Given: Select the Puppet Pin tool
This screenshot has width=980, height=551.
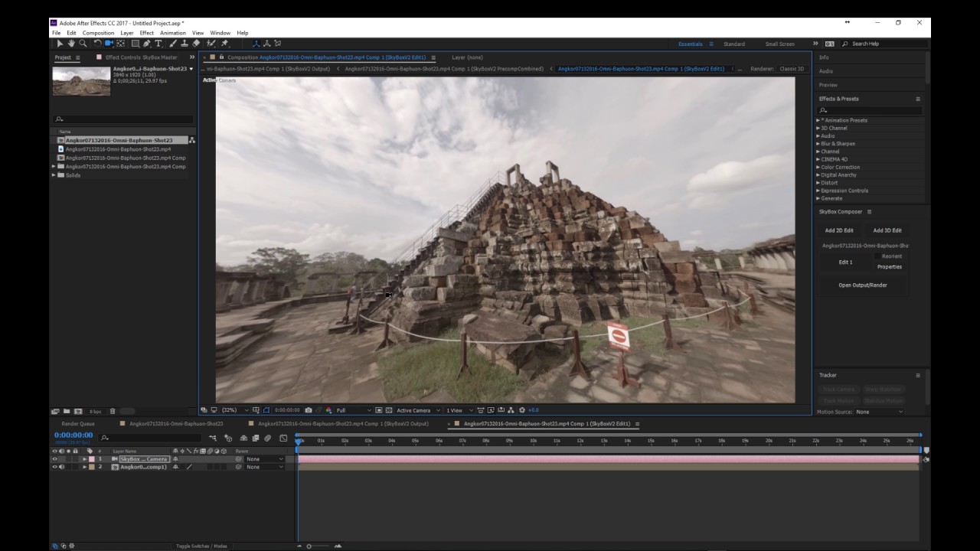Looking at the screenshot, I should coord(224,44).
